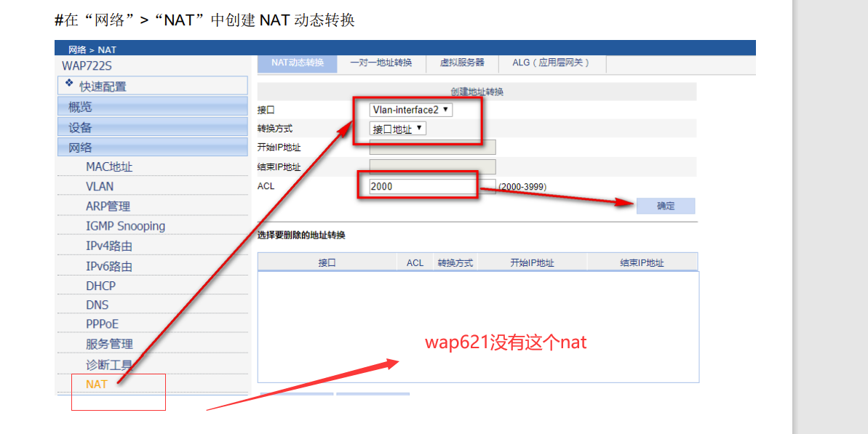Switch to the ALG（应用层网关）tab
868x434 pixels.
click(552, 63)
